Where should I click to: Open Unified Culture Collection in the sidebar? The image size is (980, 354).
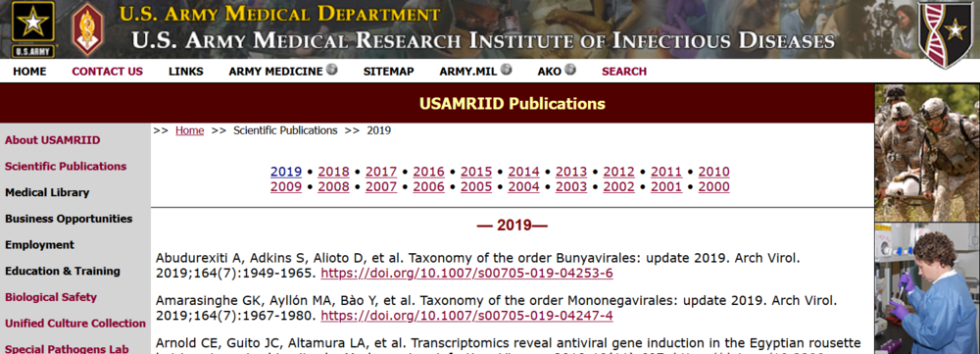[x=75, y=324]
